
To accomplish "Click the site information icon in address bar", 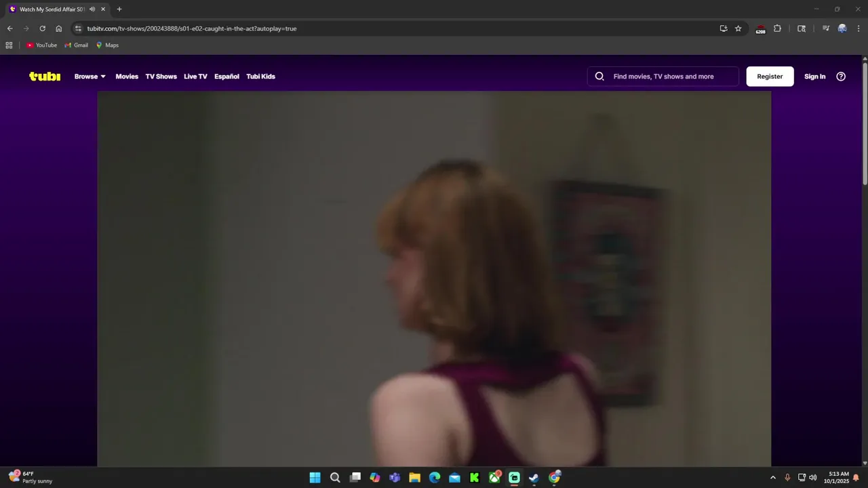I will click(78, 28).
